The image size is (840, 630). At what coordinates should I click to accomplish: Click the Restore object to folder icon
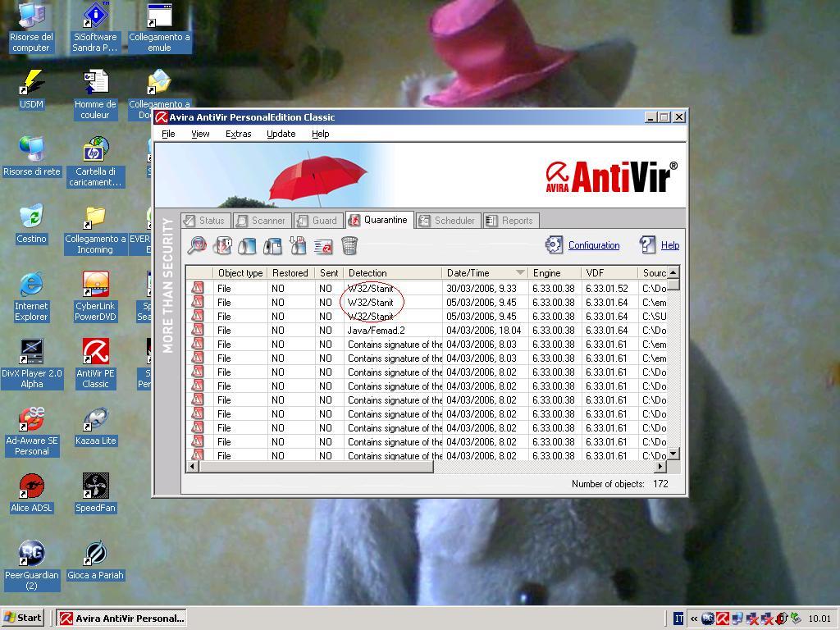pos(272,246)
